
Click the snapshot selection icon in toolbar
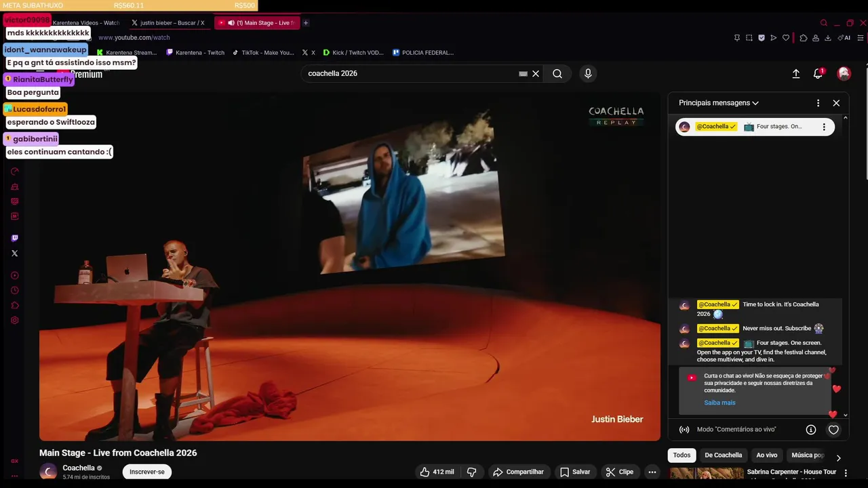749,38
